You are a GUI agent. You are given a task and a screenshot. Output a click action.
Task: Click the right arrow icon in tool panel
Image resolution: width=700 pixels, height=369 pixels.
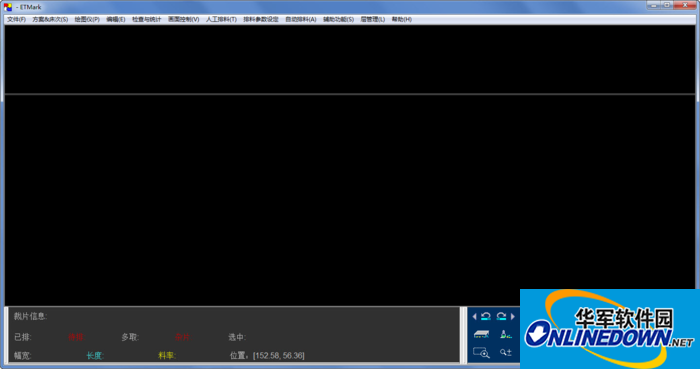tap(513, 316)
